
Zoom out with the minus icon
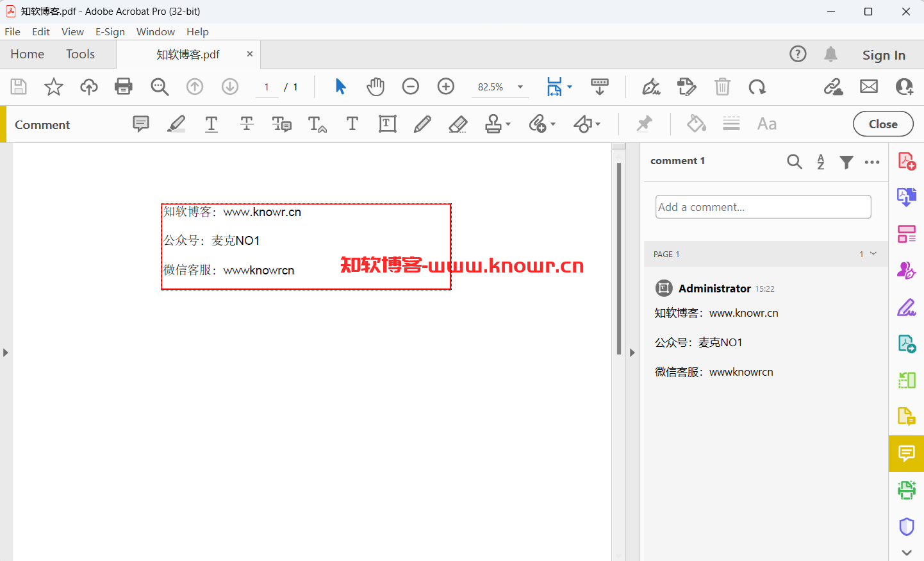(411, 87)
